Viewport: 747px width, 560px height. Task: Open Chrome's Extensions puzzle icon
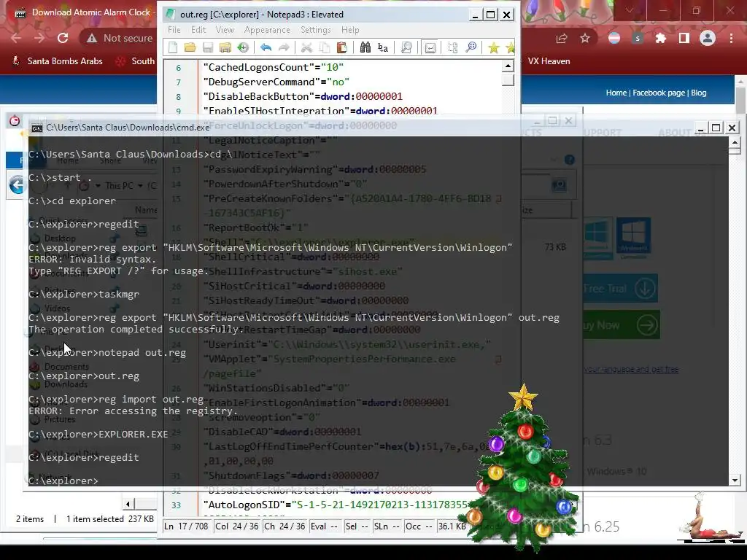click(x=661, y=38)
